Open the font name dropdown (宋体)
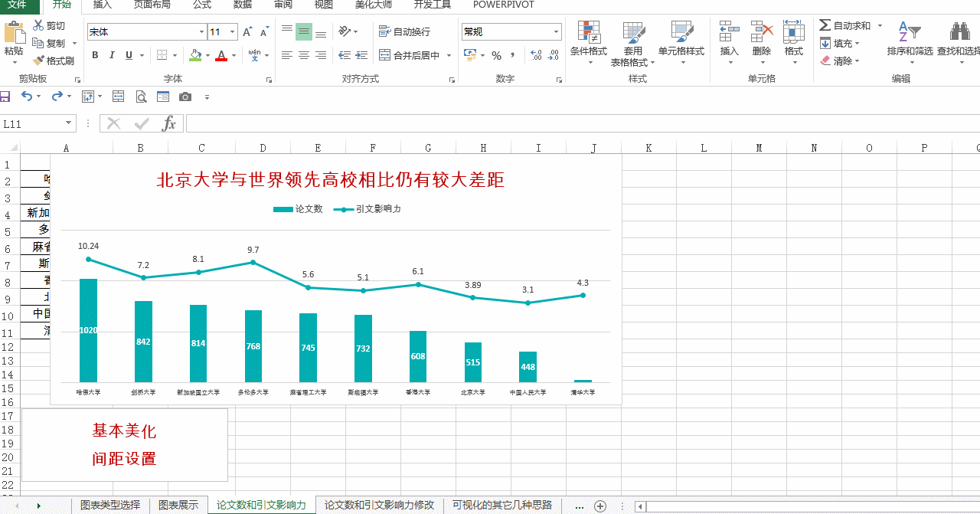The height and width of the screenshot is (514, 980). 202,31
